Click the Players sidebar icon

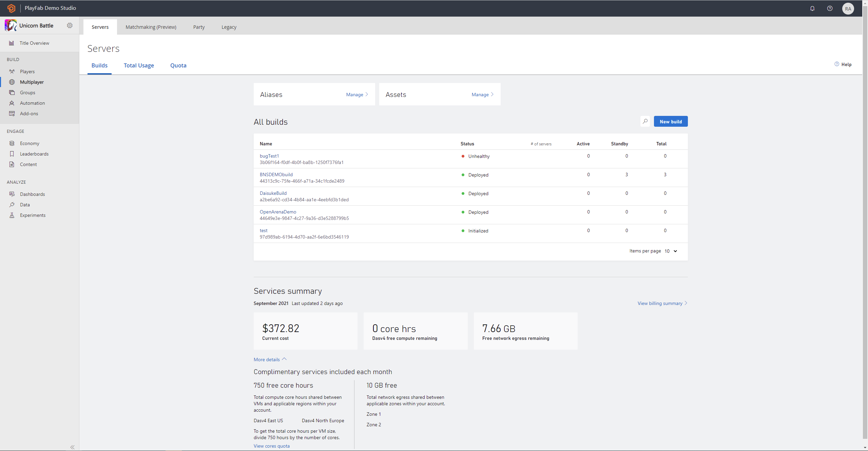coord(12,71)
